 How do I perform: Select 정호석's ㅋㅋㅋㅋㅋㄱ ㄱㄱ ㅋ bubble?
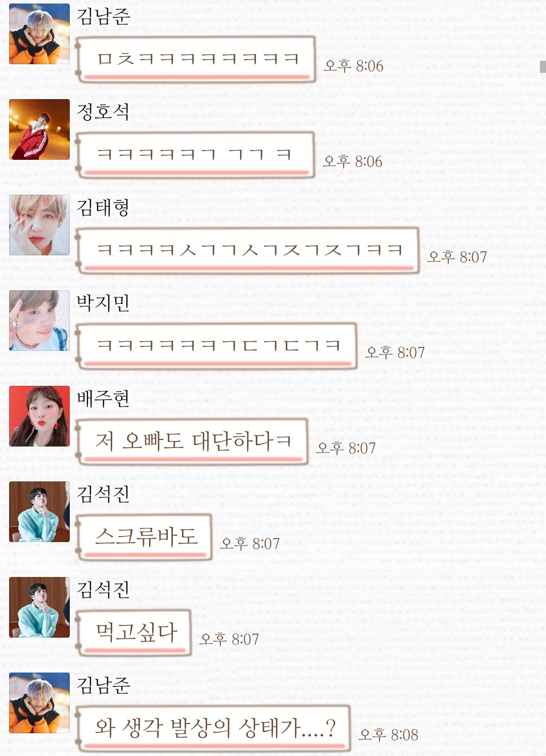click(195, 155)
